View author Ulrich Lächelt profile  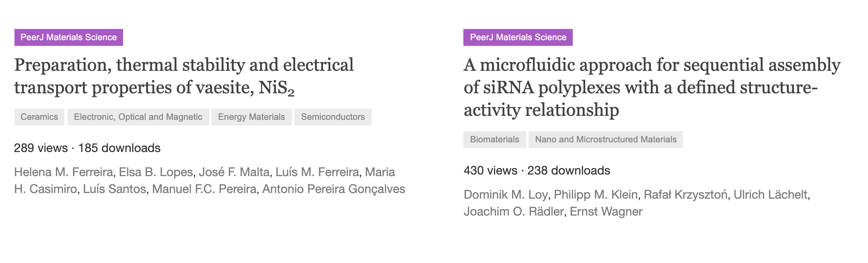coord(771,195)
